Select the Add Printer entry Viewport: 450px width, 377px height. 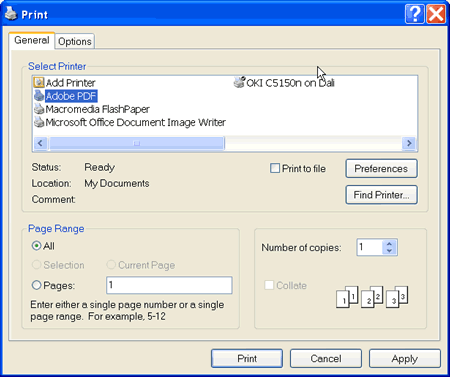[x=70, y=83]
